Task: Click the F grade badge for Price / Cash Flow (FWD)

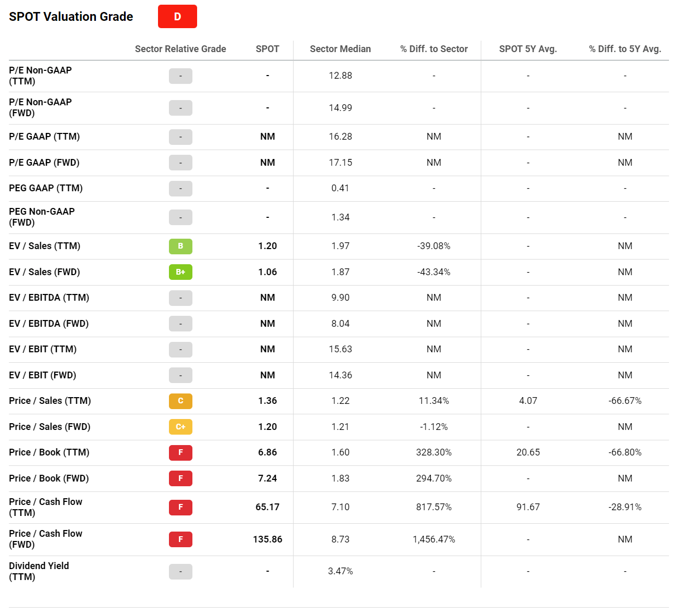Action: click(180, 539)
